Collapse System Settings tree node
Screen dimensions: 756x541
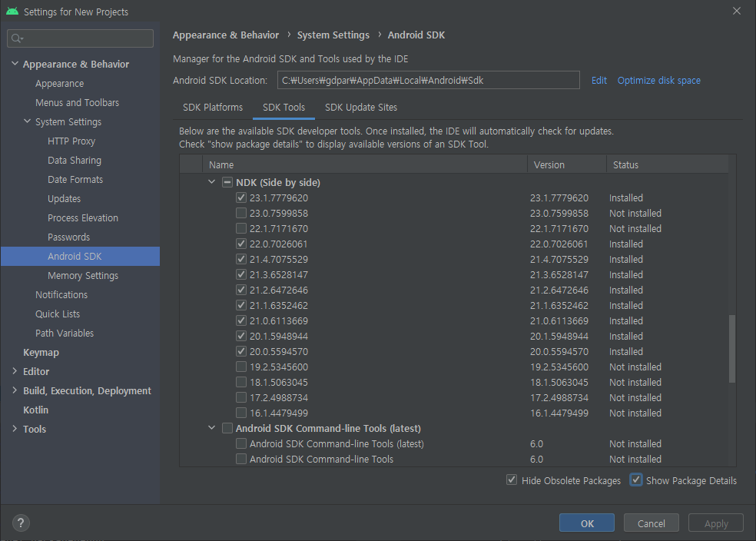(x=28, y=121)
